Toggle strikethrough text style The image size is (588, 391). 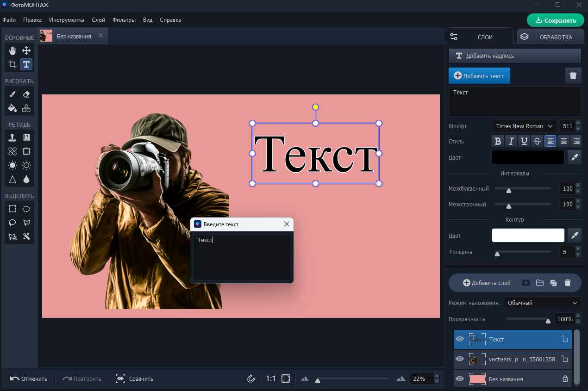pyautogui.click(x=537, y=142)
